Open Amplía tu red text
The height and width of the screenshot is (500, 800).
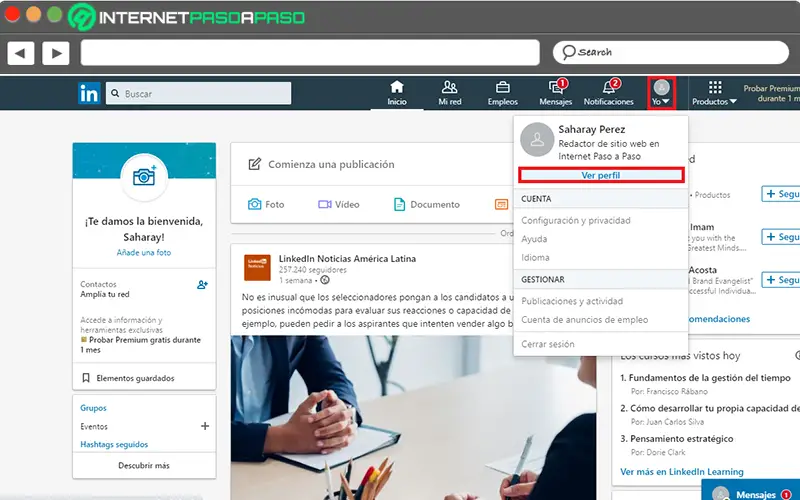(x=105, y=294)
